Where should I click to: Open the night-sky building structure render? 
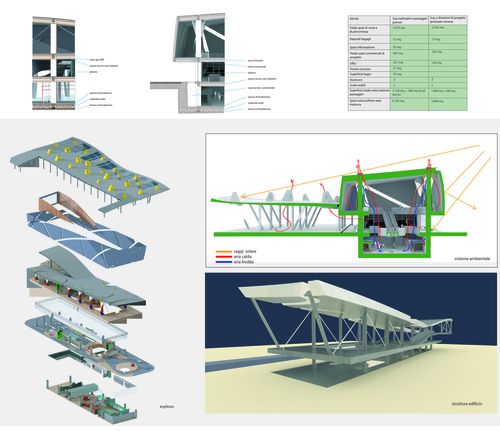coord(351,343)
